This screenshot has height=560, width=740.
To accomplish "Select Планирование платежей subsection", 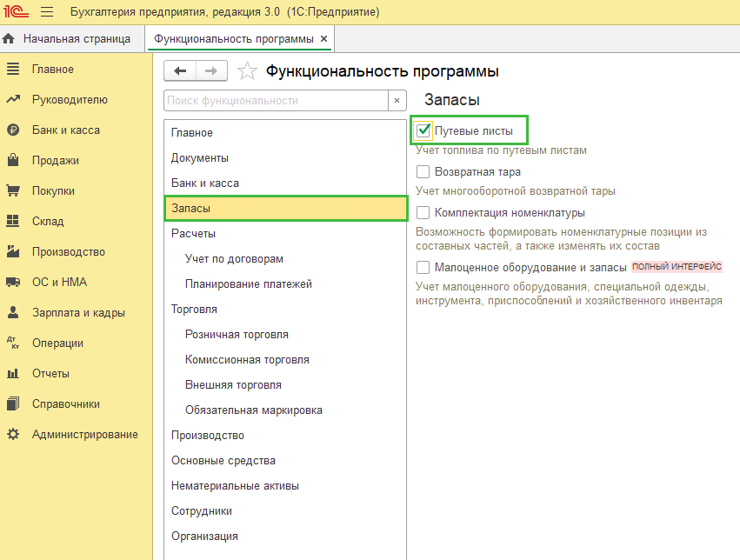I will pyautogui.click(x=285, y=284).
